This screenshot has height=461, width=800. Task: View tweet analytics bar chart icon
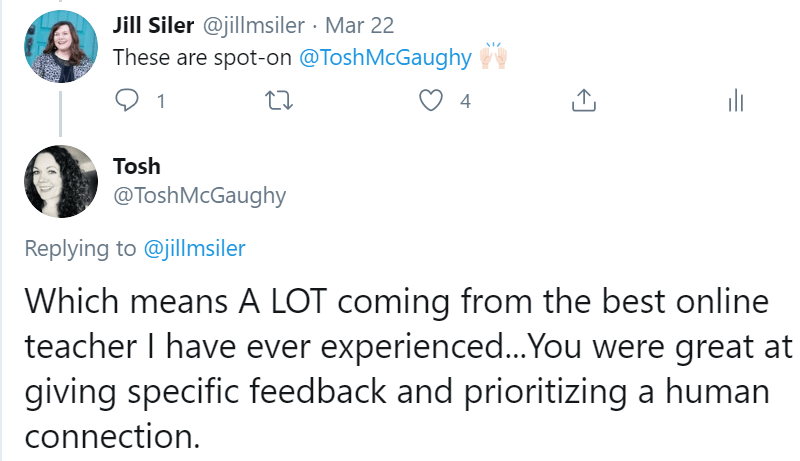point(735,100)
